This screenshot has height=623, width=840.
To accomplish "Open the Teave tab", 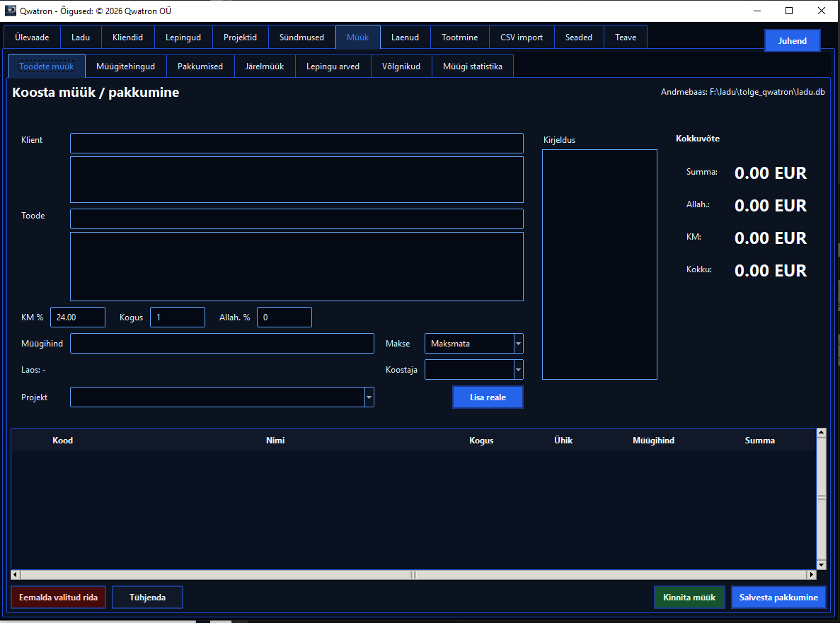I will click(x=626, y=37).
